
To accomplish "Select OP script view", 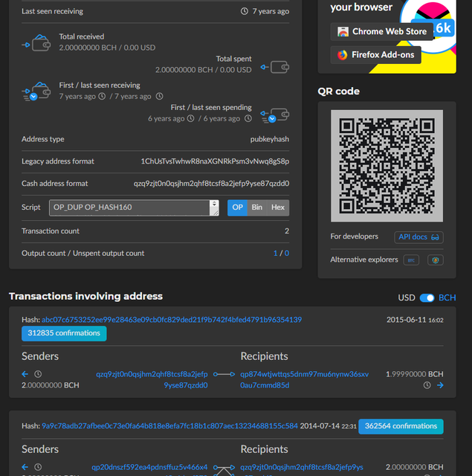I will [x=237, y=208].
